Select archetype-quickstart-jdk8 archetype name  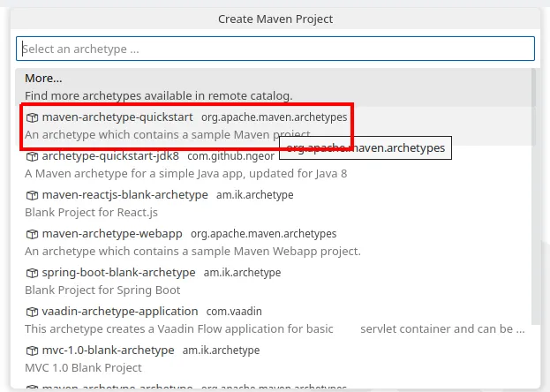pyautogui.click(x=110, y=155)
